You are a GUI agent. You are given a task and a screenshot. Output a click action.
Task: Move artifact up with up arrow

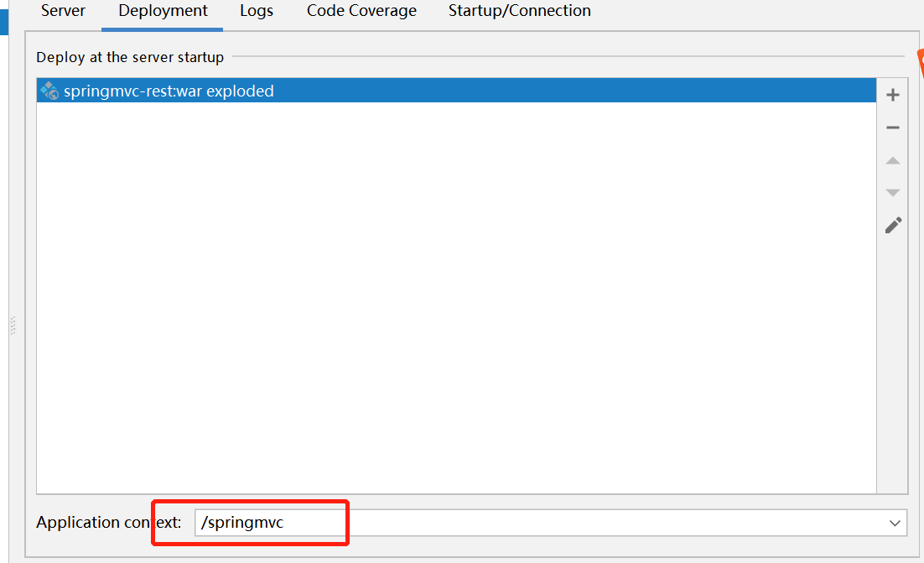coord(893,160)
